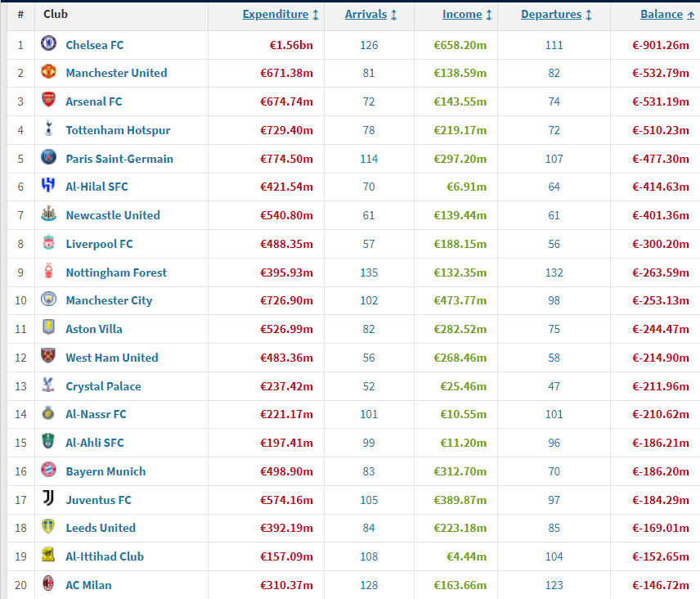Open the Arsenal FC club link
700x599 pixels.
coord(94,101)
